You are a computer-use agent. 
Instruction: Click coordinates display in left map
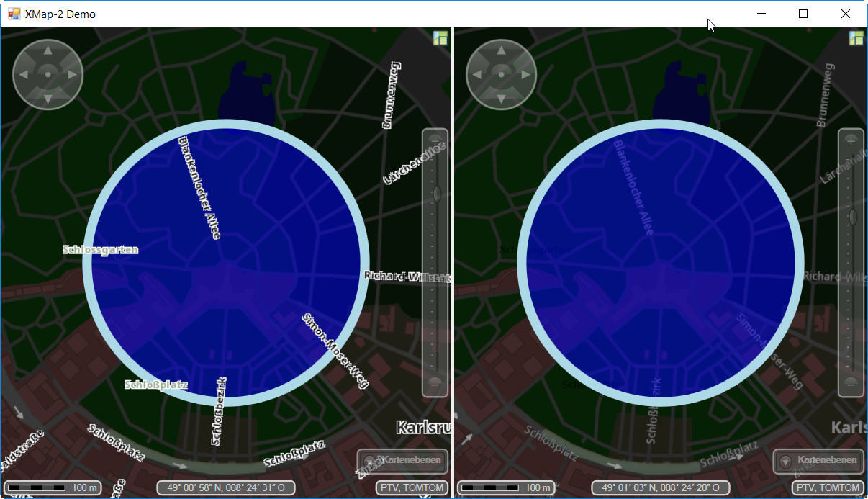point(226,488)
